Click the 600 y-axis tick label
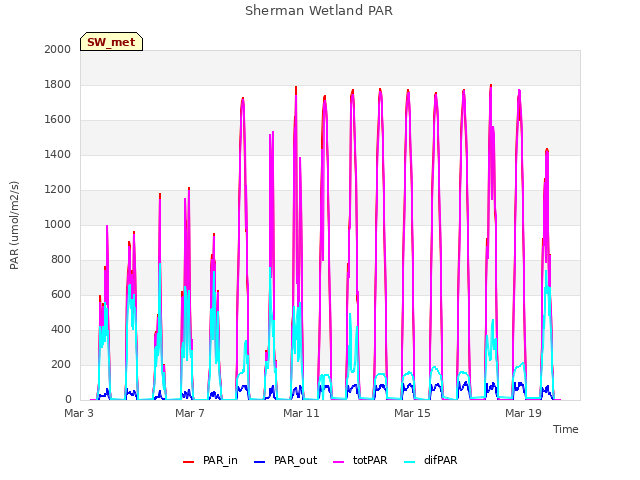 click(61, 294)
